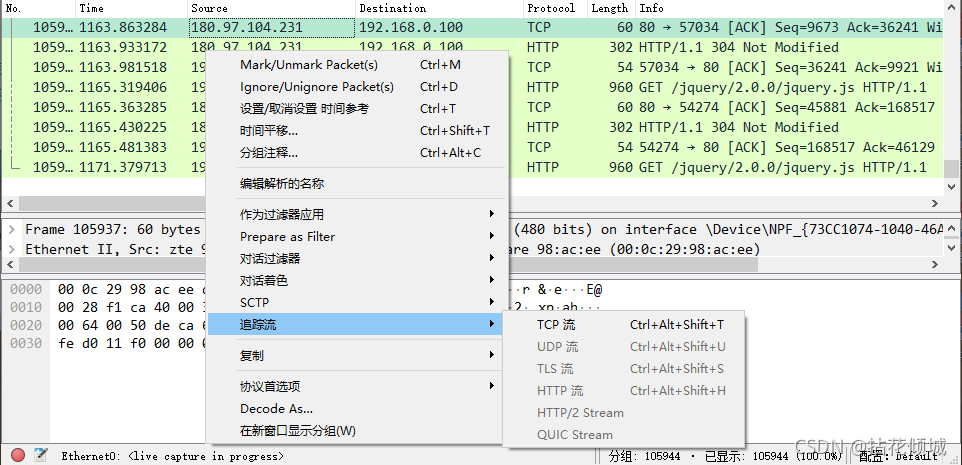Click details pane scrollbar down arrow

[x=952, y=248]
